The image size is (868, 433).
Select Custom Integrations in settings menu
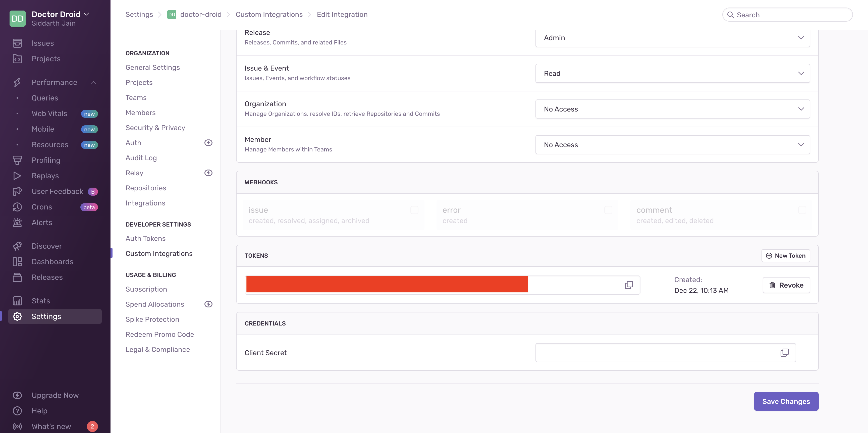159,253
